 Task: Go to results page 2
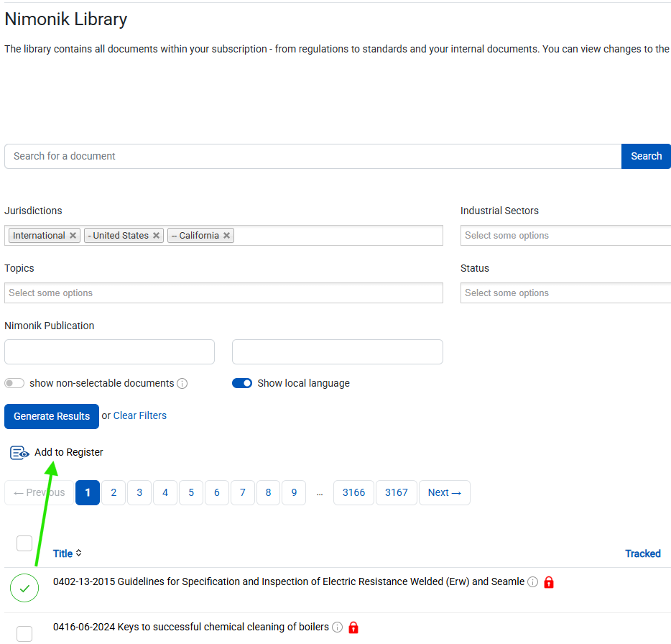pos(114,493)
